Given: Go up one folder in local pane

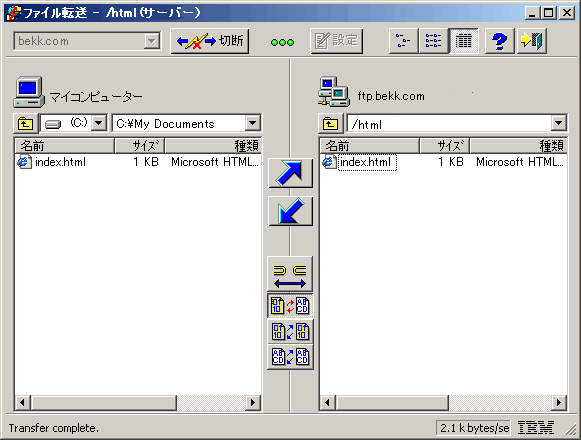Looking at the screenshot, I should tap(25, 123).
